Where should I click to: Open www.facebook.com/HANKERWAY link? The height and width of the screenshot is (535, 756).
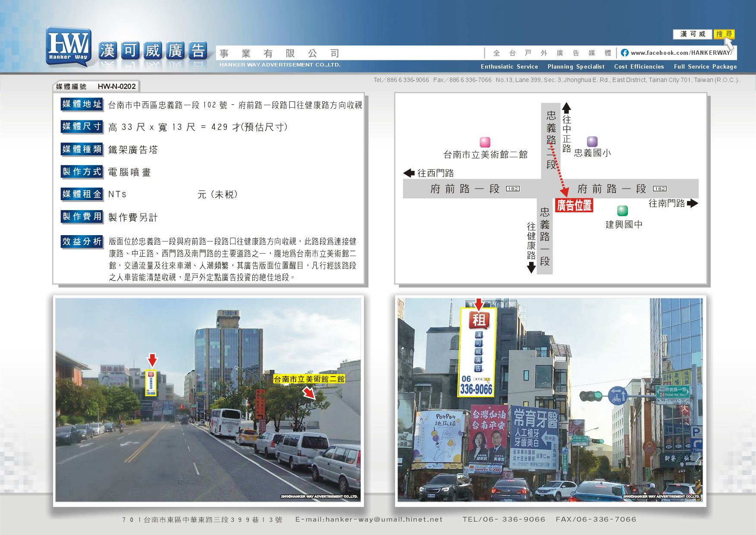681,53
